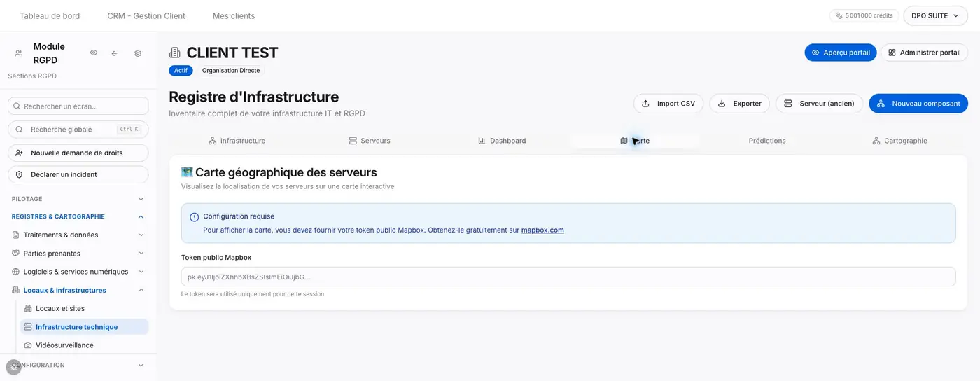
Task: Click the shield icon beside Déclarer un incident
Action: click(x=19, y=174)
